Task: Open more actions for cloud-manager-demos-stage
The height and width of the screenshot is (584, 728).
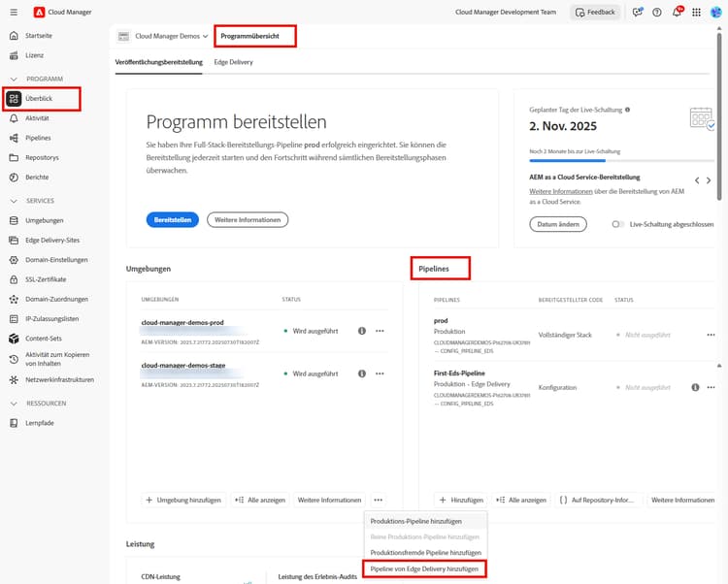Action: click(380, 373)
